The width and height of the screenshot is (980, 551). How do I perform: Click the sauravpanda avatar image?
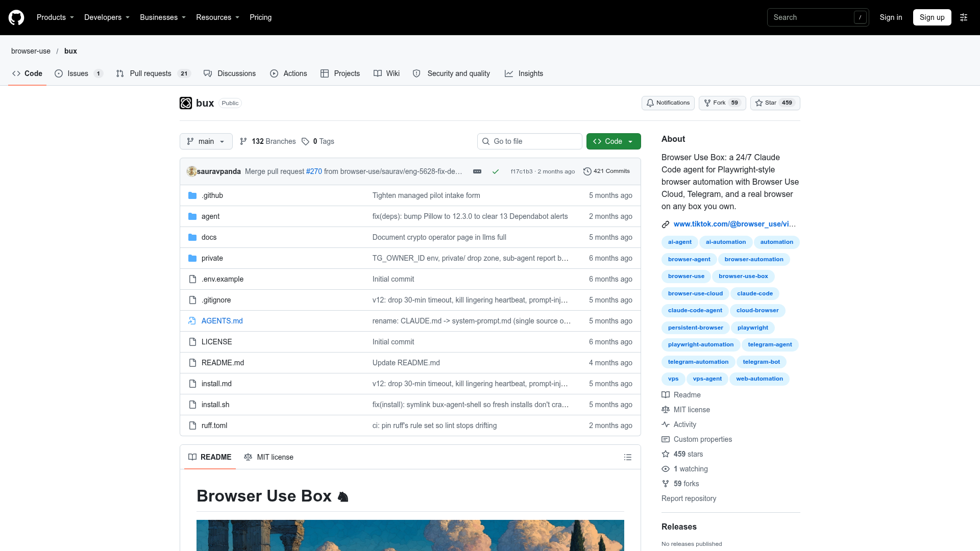coord(192,171)
